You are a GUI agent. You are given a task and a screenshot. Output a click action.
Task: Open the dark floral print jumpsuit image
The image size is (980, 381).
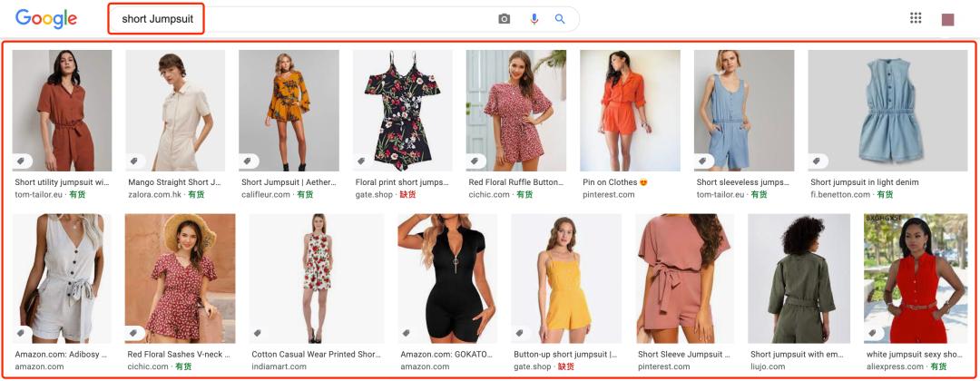click(403, 111)
